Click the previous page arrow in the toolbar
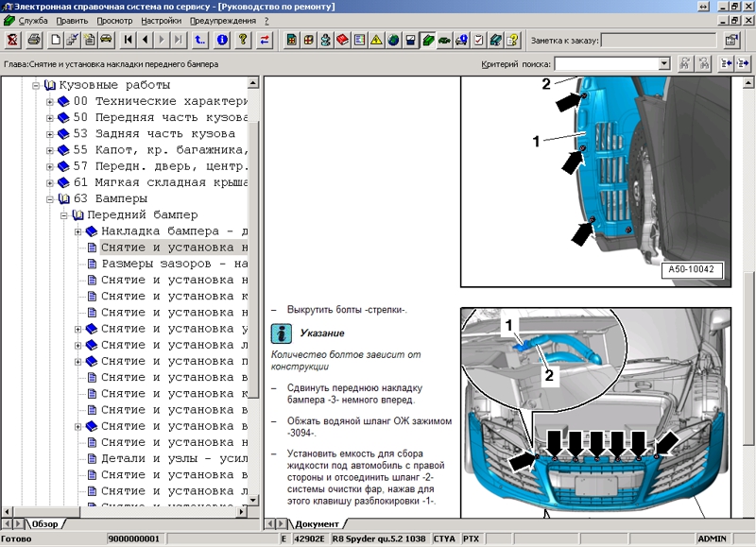 click(145, 40)
